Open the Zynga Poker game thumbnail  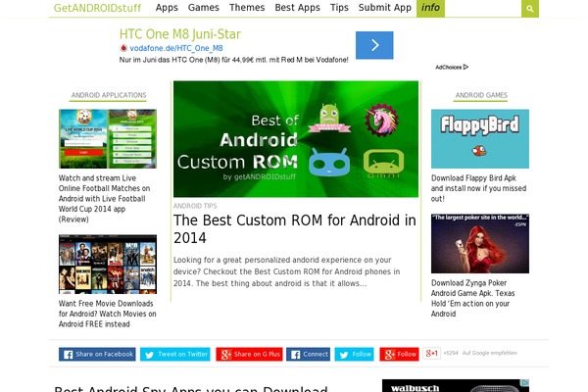(480, 243)
